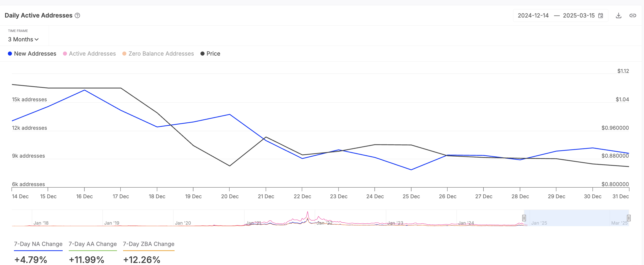Open the Daily Active Addresses help icon
Screen dimensions: 644x265
(x=77, y=15)
